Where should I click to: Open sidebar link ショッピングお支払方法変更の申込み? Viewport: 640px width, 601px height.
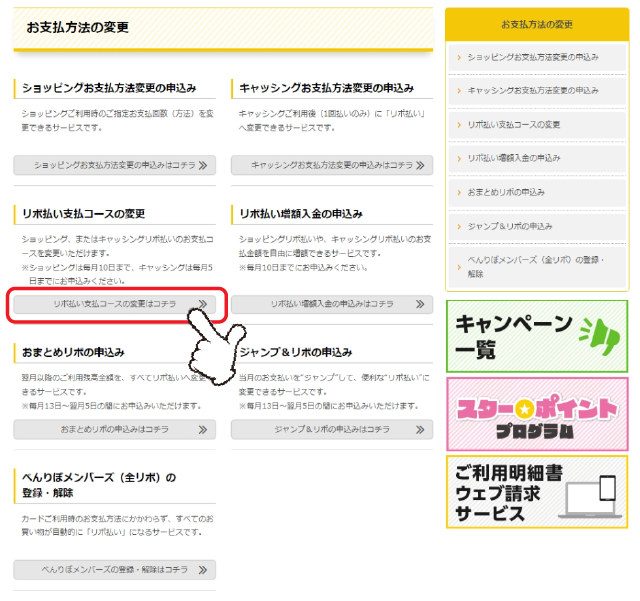[537, 57]
